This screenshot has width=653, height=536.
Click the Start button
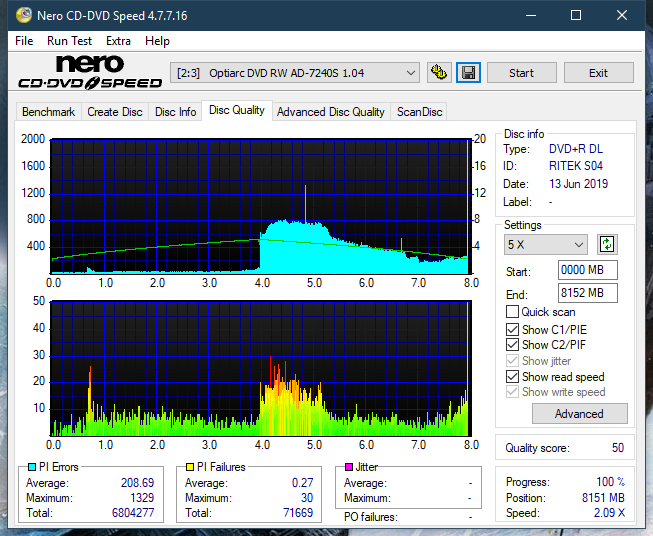[521, 73]
